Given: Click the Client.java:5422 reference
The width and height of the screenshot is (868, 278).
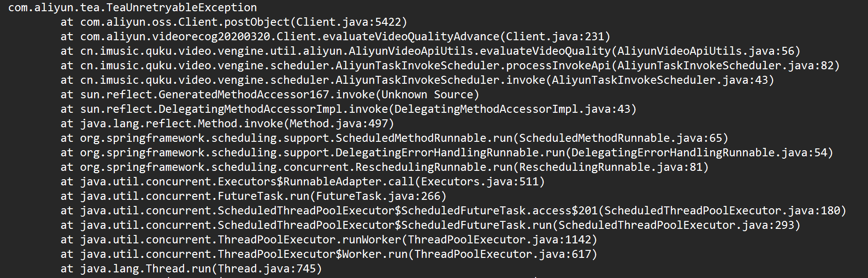Looking at the screenshot, I should 348,22.
